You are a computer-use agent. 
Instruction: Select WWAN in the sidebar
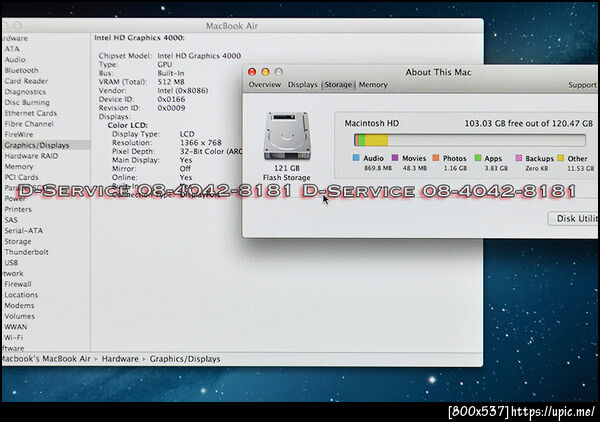tap(16, 327)
